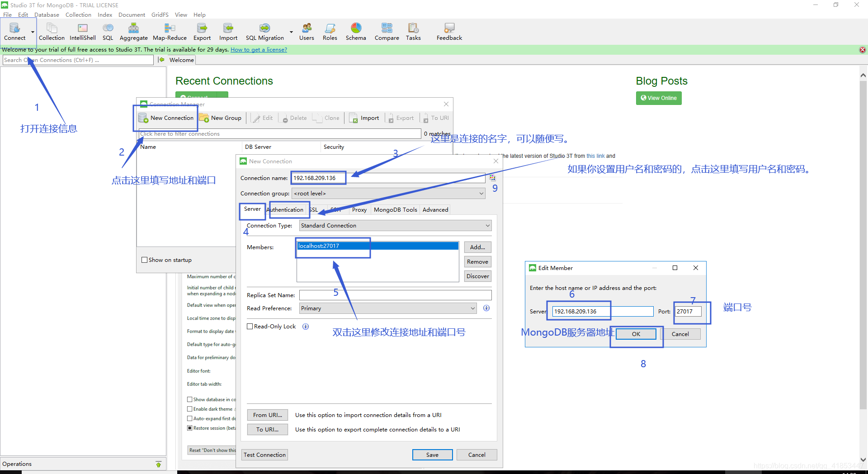
Task: Click Clone in Connection Manager toolbar
Action: [326, 118]
